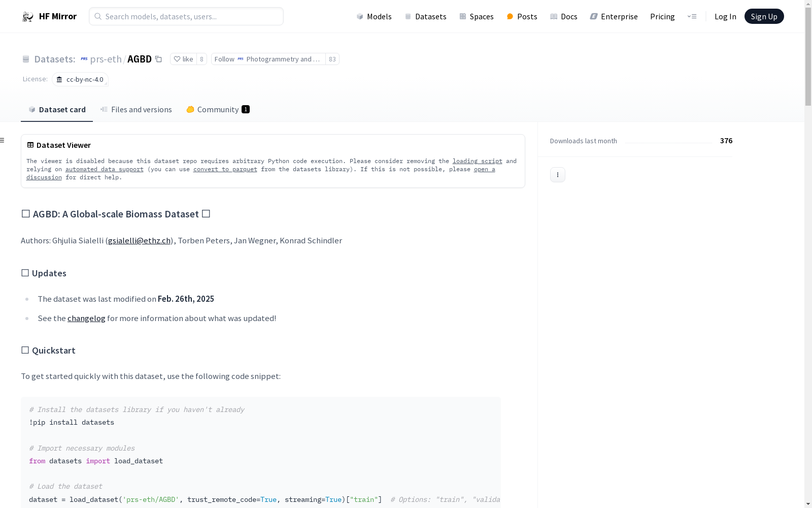Go to Pricing page

(x=662, y=16)
